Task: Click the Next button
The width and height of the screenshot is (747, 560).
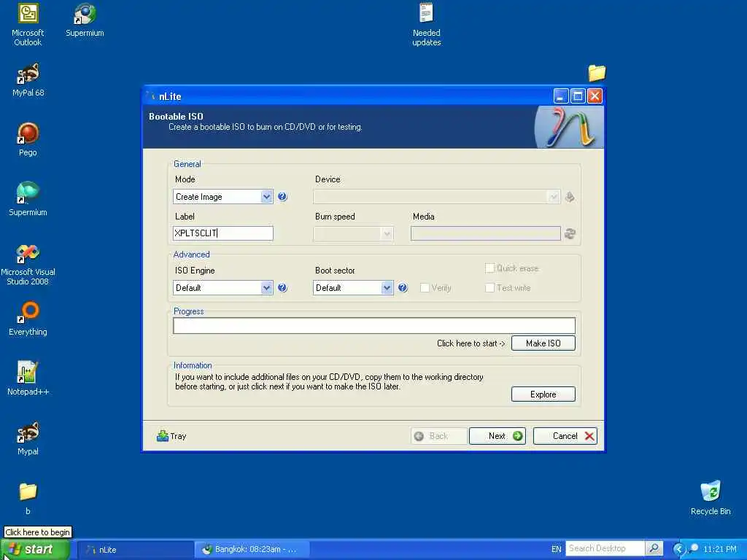Action: (x=498, y=436)
